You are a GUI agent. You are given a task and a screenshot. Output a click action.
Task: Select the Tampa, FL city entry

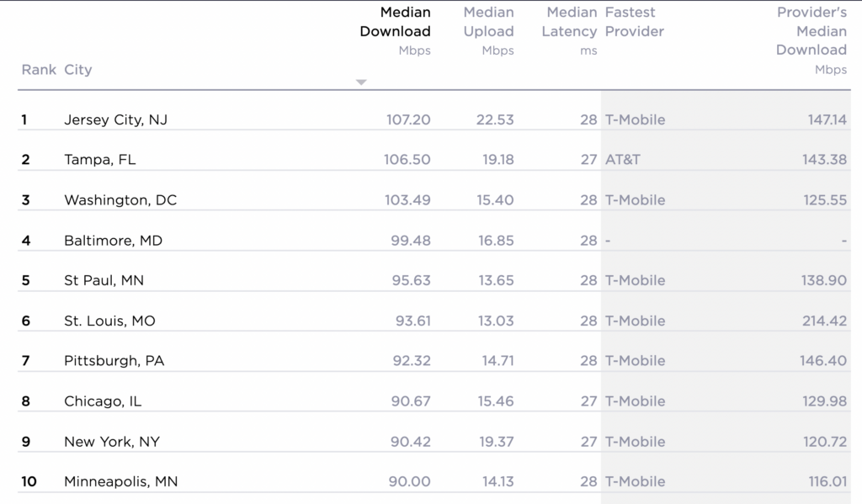click(100, 160)
